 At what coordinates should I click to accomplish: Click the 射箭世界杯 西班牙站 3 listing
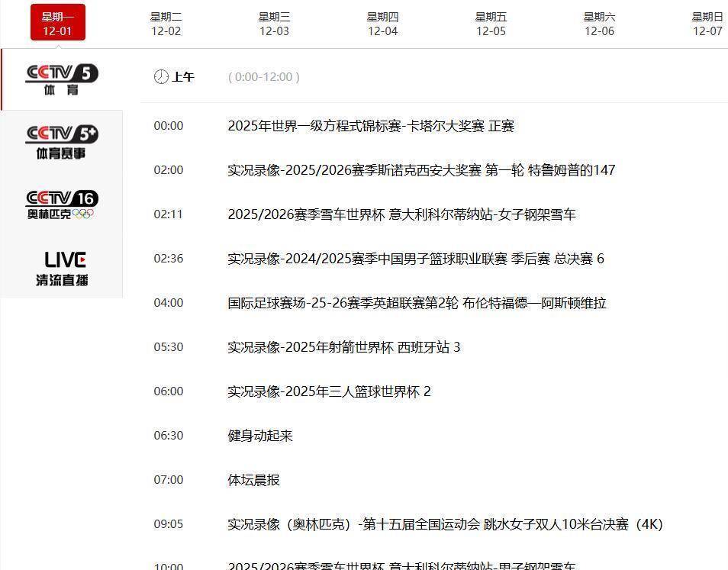tap(344, 347)
